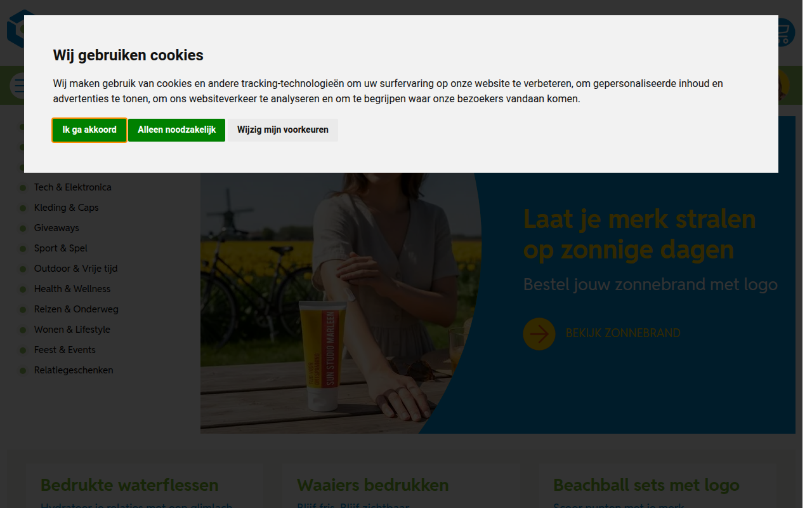Open the sunscreen banner photo

point(341,303)
